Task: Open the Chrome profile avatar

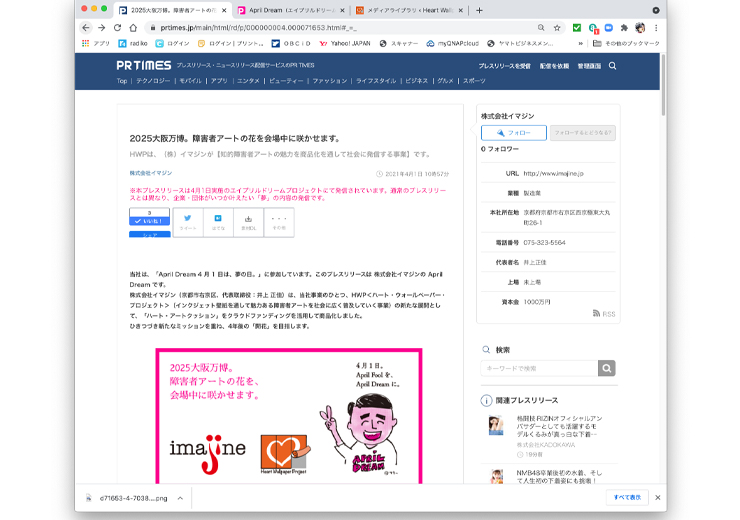Action: pos(640,28)
